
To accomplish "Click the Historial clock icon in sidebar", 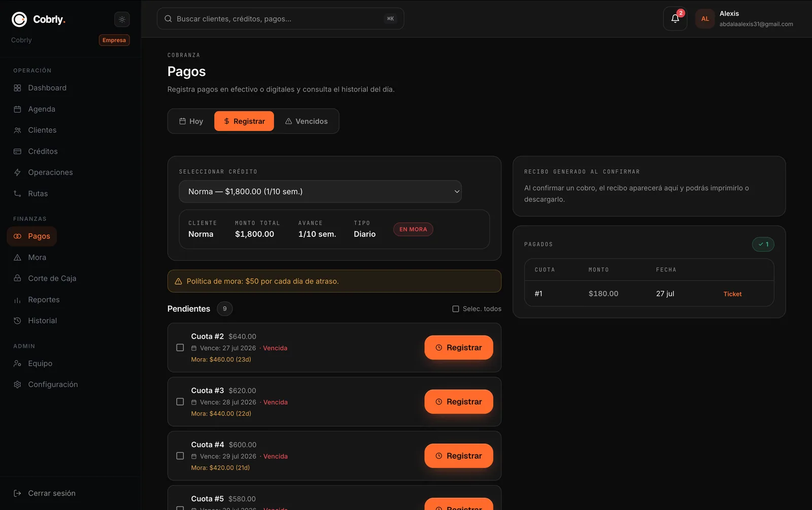I will (x=17, y=321).
